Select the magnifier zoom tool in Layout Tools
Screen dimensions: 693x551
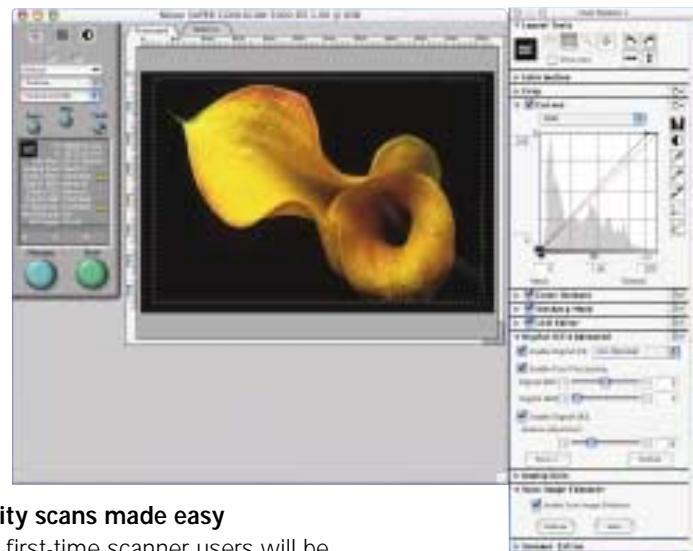click(x=587, y=42)
